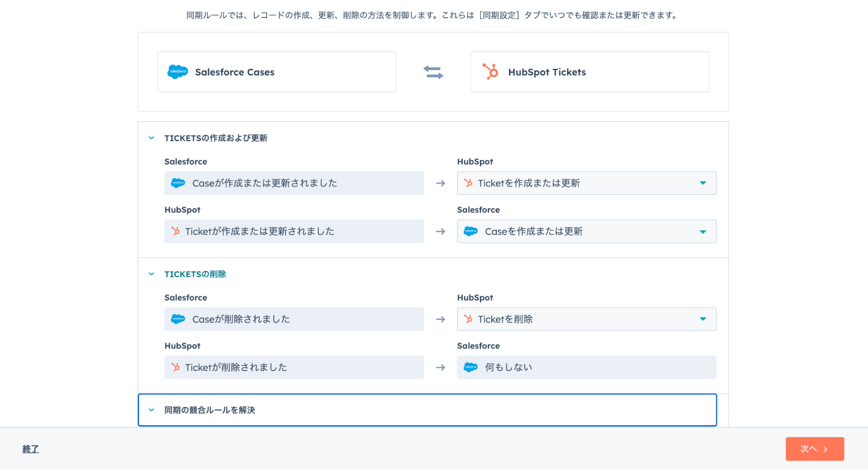The height and width of the screenshot is (470, 868).
Task: Click the '終了' exit link
Action: coord(30,449)
